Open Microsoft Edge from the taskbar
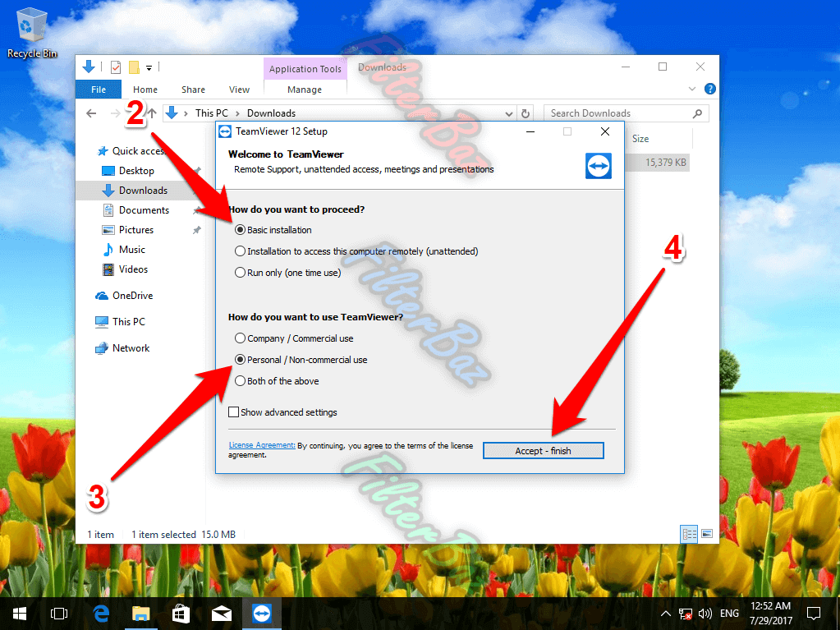Image resolution: width=840 pixels, height=630 pixels. click(x=102, y=613)
